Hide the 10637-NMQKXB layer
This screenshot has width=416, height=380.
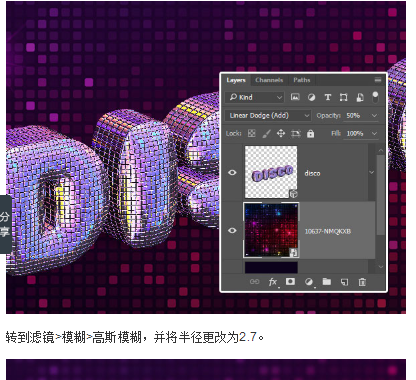232,230
